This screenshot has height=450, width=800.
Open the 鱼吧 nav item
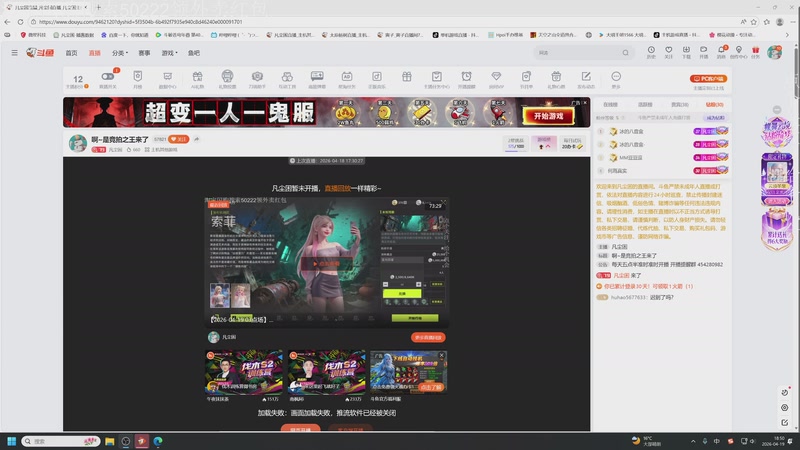tap(194, 53)
